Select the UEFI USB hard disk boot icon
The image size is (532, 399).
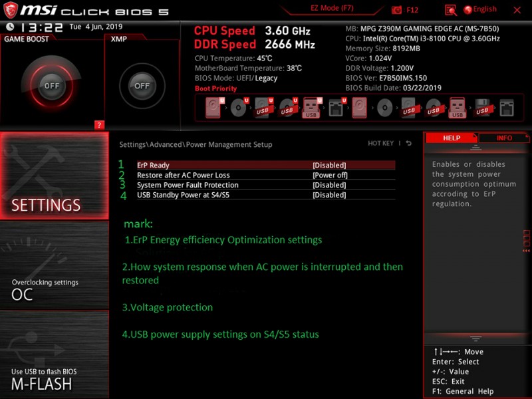[x=263, y=108]
